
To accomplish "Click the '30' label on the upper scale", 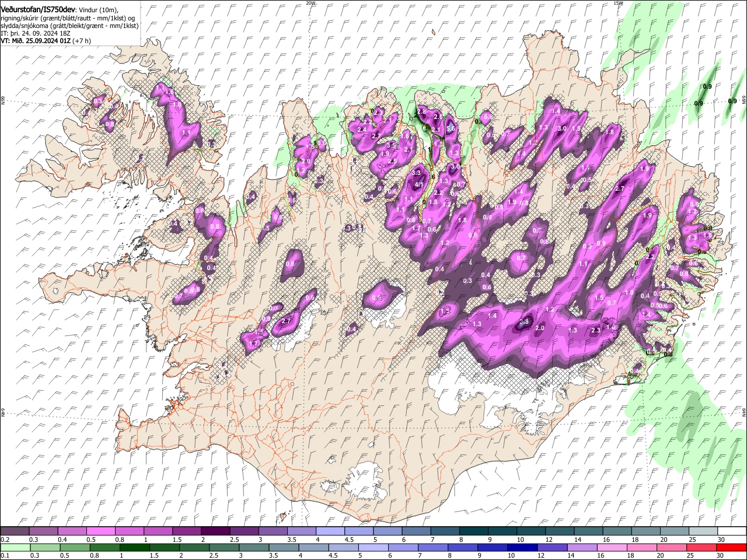I will 721,540.
